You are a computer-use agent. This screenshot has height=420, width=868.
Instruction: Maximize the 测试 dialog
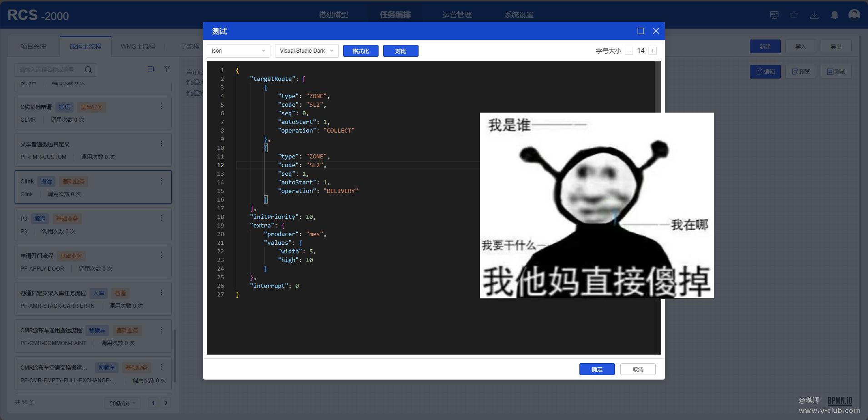[641, 31]
